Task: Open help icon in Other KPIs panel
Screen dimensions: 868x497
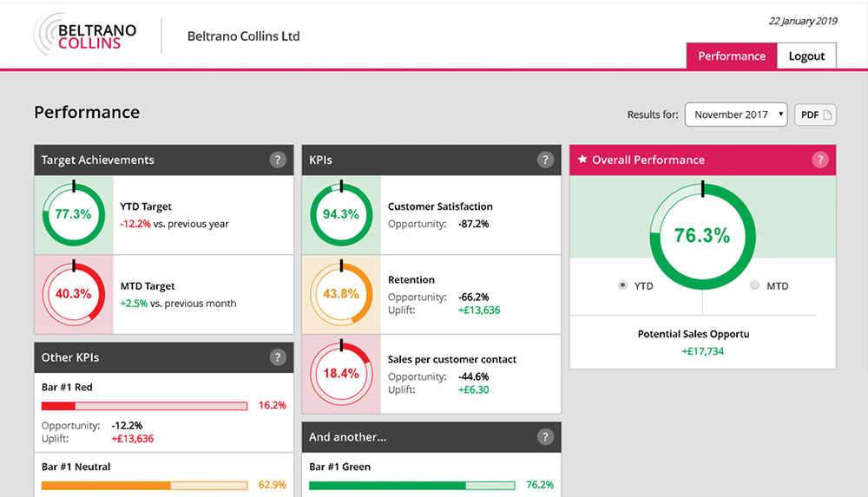Action: click(x=278, y=357)
